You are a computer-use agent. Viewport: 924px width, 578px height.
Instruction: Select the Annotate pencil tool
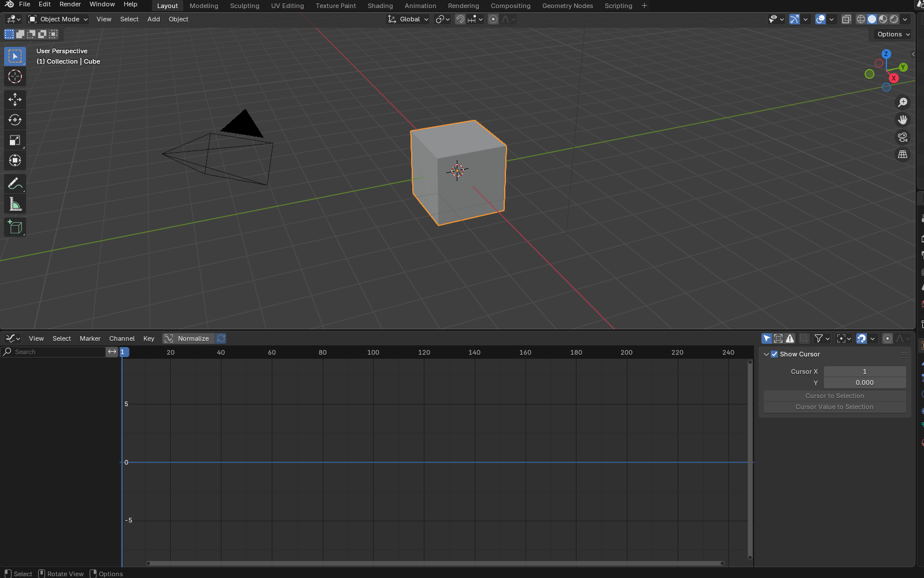tap(15, 184)
